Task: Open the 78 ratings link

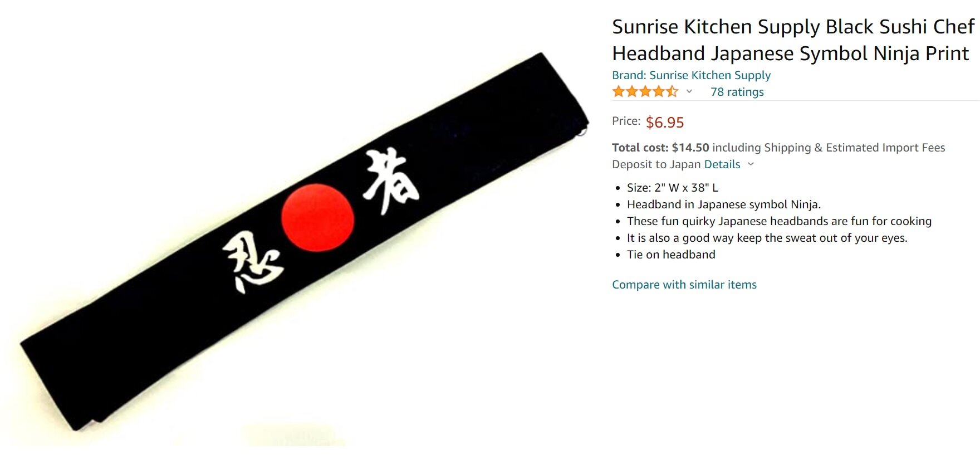Action: (737, 92)
